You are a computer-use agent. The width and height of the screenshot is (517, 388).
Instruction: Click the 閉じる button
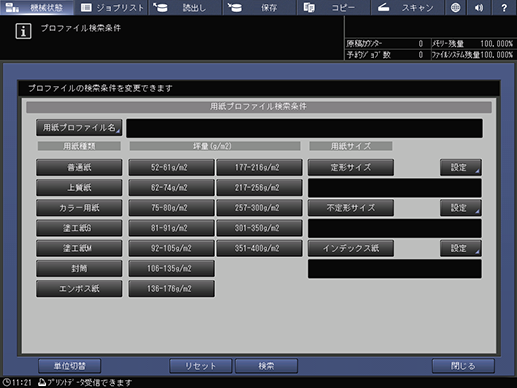(x=463, y=366)
